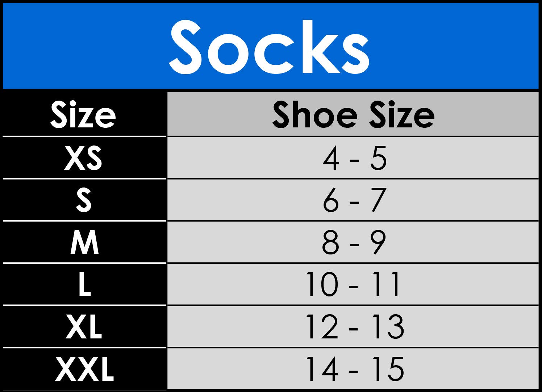Click the Socks title banner
Image resolution: width=542 pixels, height=392 pixels.
270,46
